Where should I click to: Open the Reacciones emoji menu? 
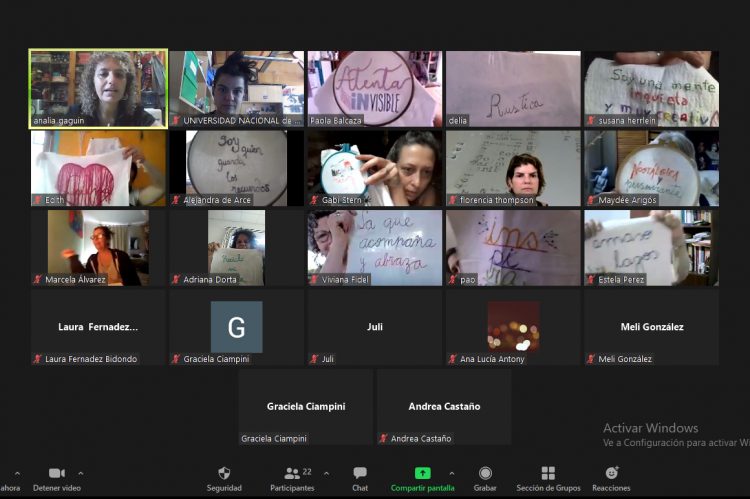[x=611, y=473]
